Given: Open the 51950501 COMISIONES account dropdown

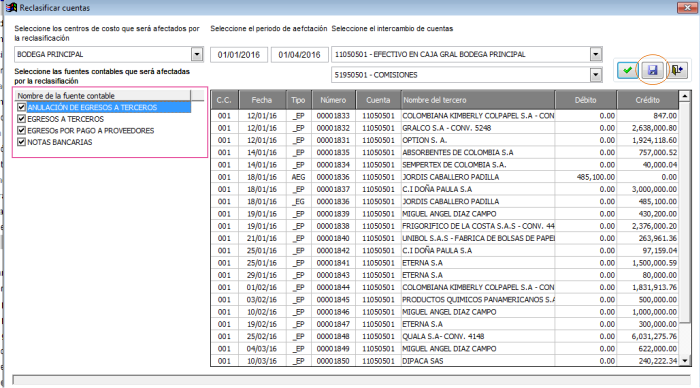Looking at the screenshot, I should pyautogui.click(x=596, y=75).
